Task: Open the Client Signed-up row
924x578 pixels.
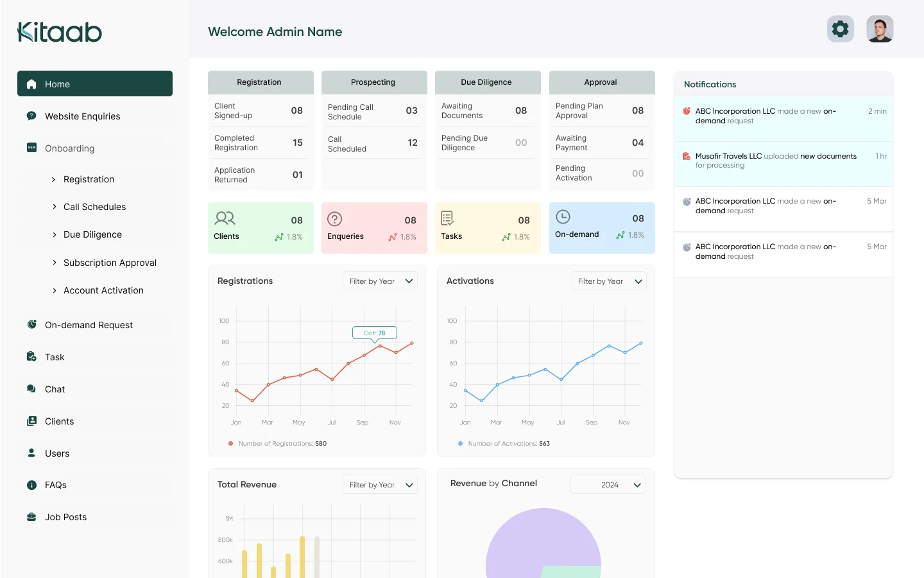Action: point(261,110)
